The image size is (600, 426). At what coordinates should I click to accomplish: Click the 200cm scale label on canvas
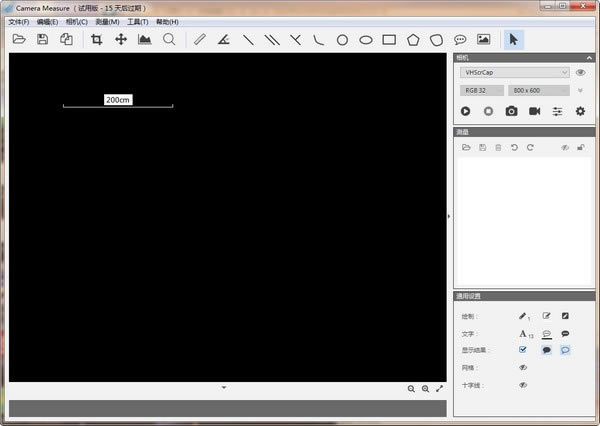(x=118, y=100)
